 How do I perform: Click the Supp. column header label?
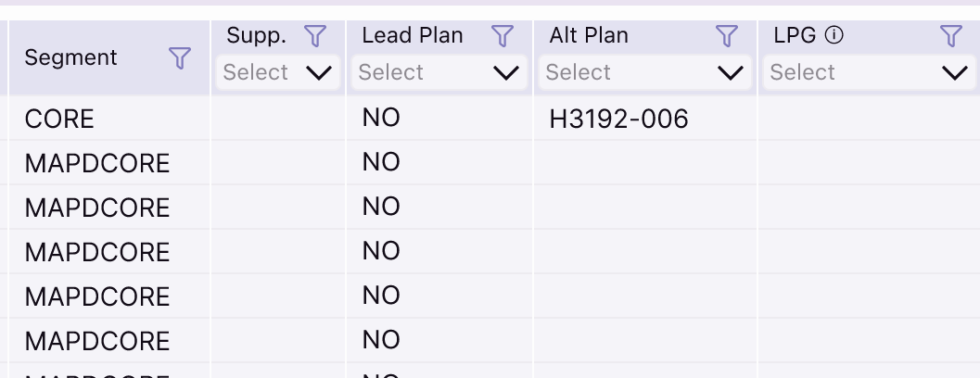(257, 36)
